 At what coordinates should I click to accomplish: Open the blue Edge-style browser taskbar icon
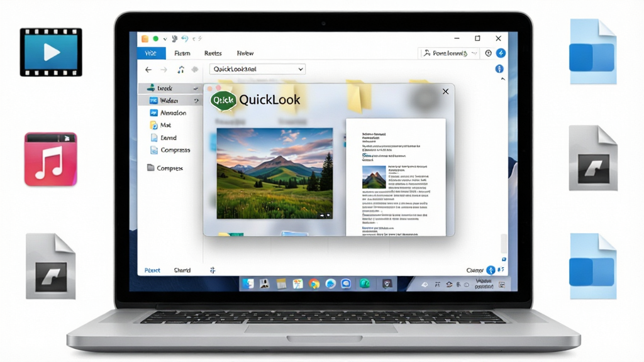(x=330, y=284)
